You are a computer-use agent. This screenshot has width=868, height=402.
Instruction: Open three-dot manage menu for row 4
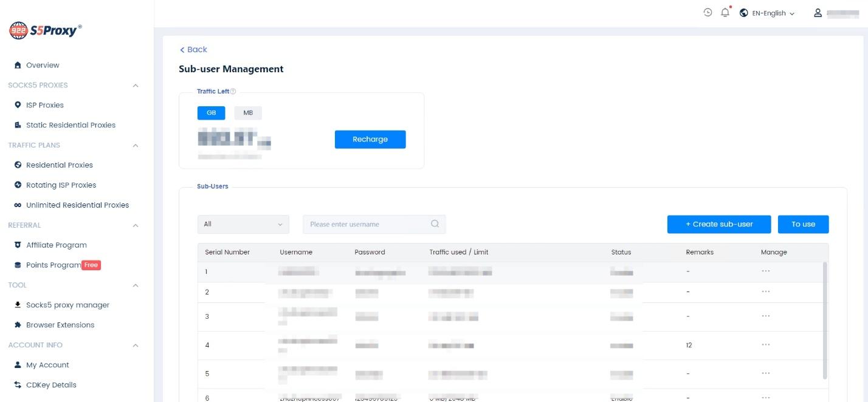(x=765, y=345)
